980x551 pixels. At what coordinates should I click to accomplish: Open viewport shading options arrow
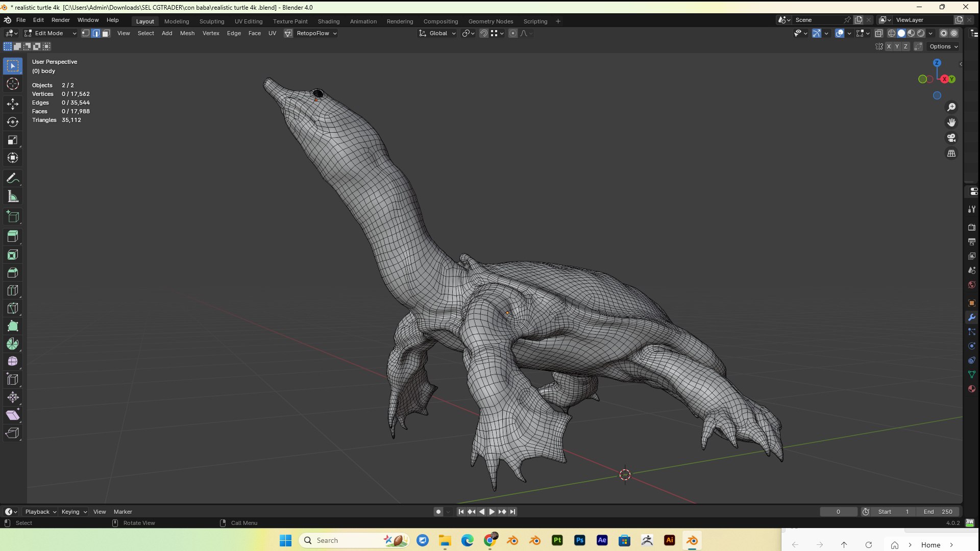coord(931,33)
